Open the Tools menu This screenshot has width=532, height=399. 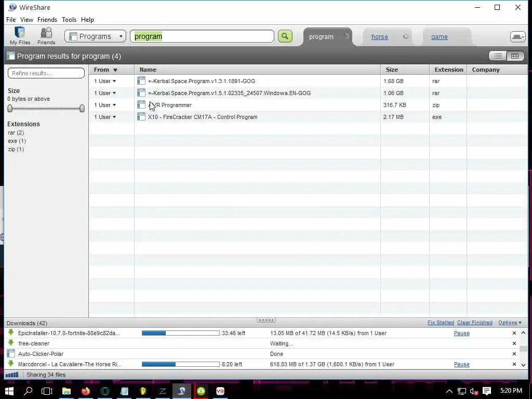69,20
